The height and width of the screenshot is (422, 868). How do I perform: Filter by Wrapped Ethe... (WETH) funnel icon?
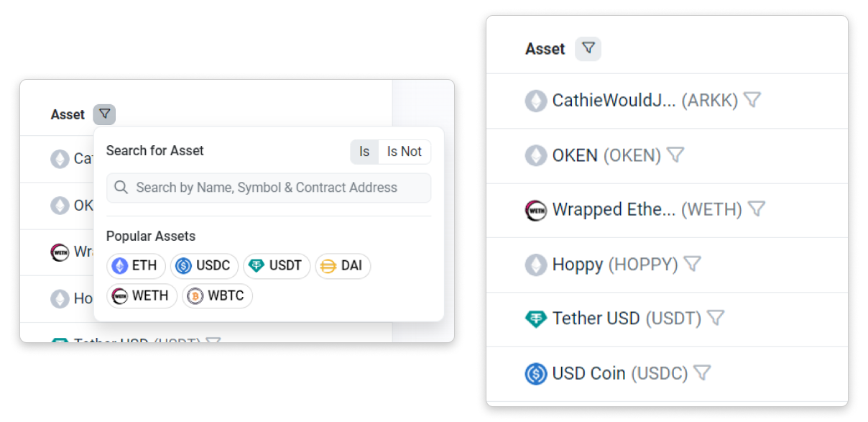[756, 209]
